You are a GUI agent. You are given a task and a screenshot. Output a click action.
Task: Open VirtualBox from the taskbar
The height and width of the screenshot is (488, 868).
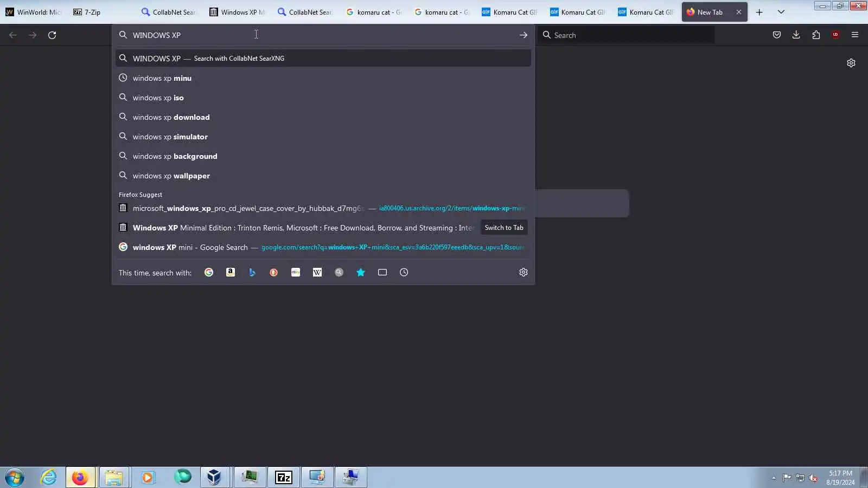215,477
